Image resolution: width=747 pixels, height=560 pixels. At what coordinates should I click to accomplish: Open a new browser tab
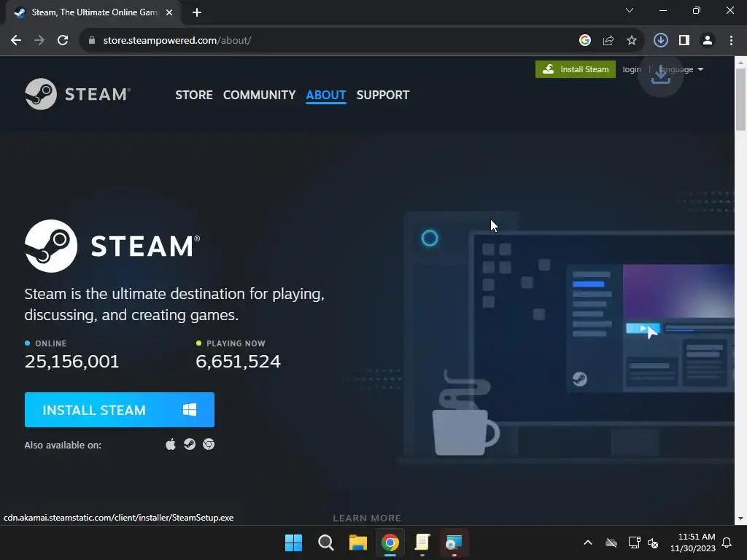point(197,12)
